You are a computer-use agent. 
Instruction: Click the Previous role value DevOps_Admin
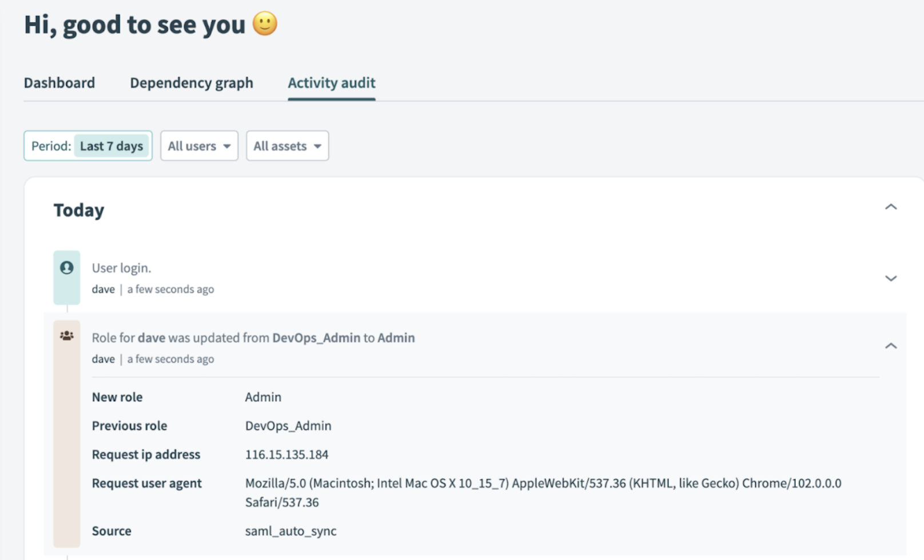[288, 426]
